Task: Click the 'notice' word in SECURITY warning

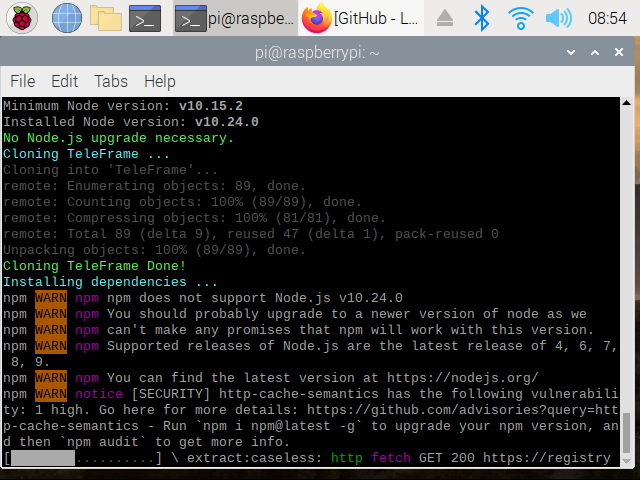Action: point(99,394)
